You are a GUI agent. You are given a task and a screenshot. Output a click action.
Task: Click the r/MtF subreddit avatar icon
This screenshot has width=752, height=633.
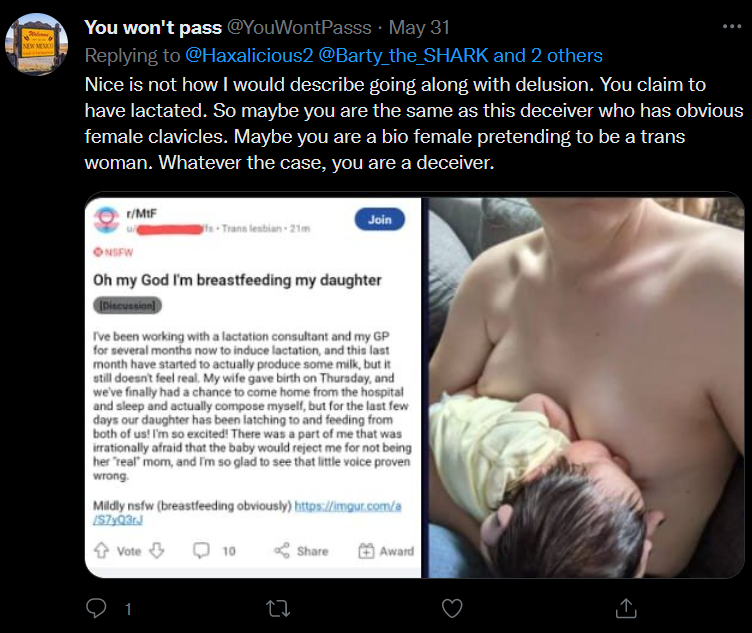point(106,220)
